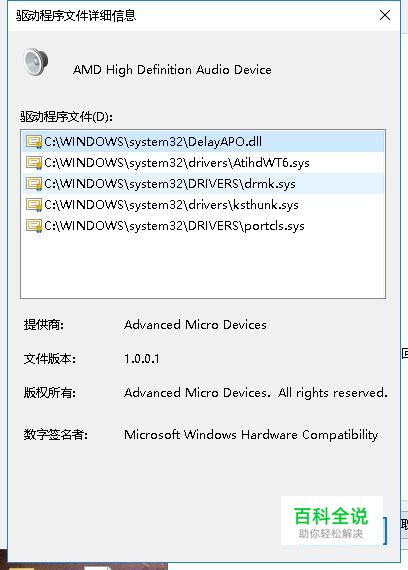Click the AtihdWT6.sys file icon
The height and width of the screenshot is (570, 408).
(34, 162)
